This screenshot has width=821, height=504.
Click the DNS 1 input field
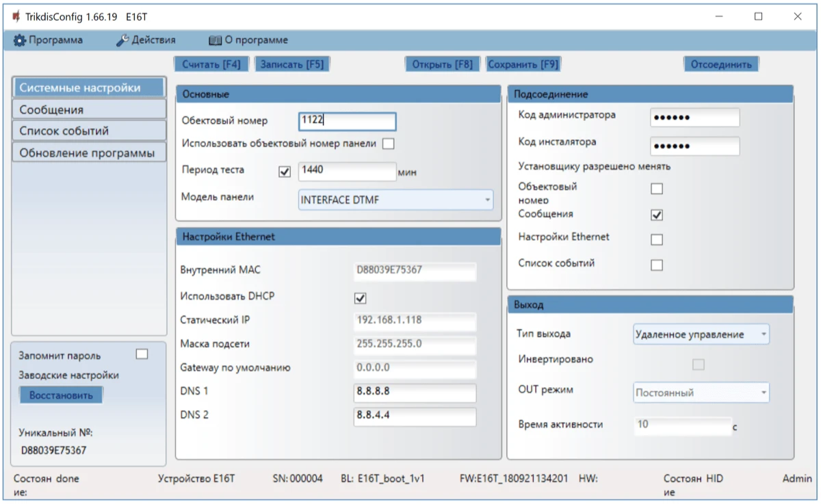tap(414, 393)
